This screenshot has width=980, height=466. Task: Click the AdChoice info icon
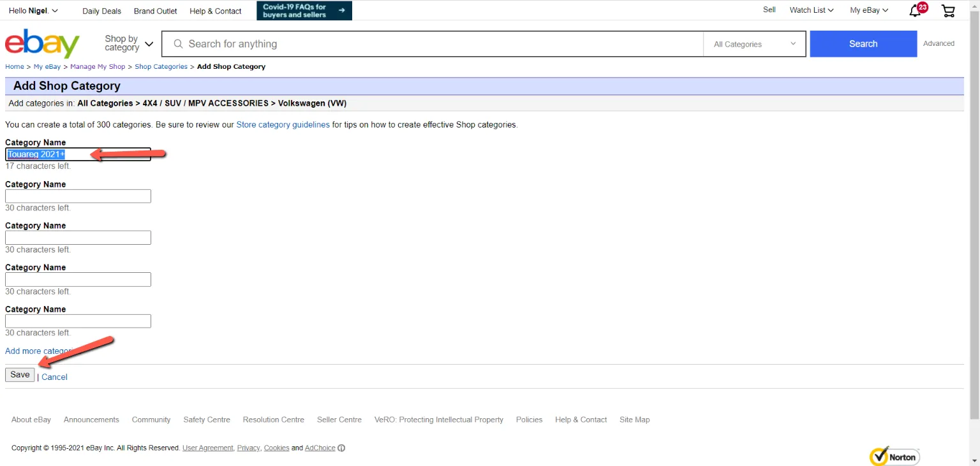click(x=341, y=448)
